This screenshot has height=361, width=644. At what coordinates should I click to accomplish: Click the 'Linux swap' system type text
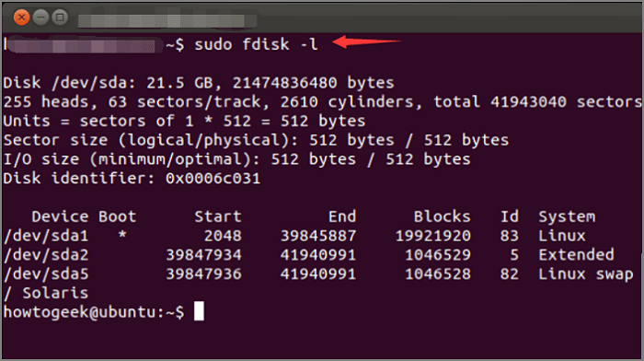click(586, 274)
